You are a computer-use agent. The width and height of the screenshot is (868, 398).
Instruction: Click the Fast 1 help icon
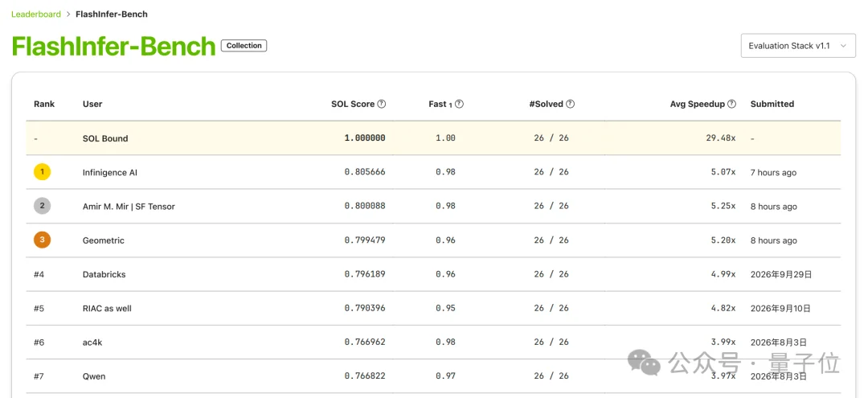(460, 104)
